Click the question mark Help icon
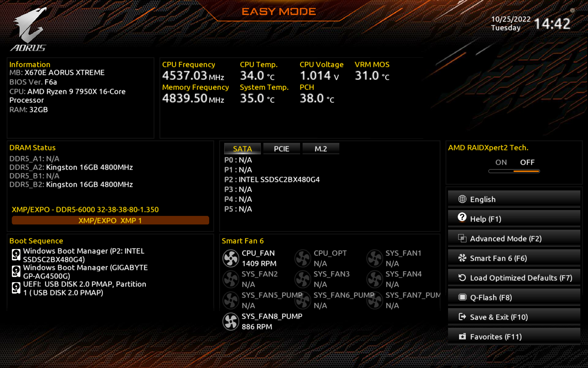588x368 pixels. [462, 218]
